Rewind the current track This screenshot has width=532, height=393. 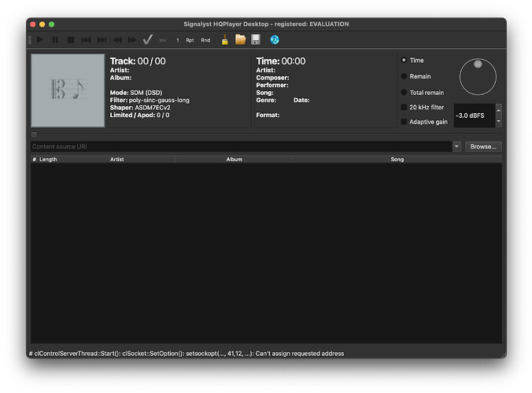point(117,40)
